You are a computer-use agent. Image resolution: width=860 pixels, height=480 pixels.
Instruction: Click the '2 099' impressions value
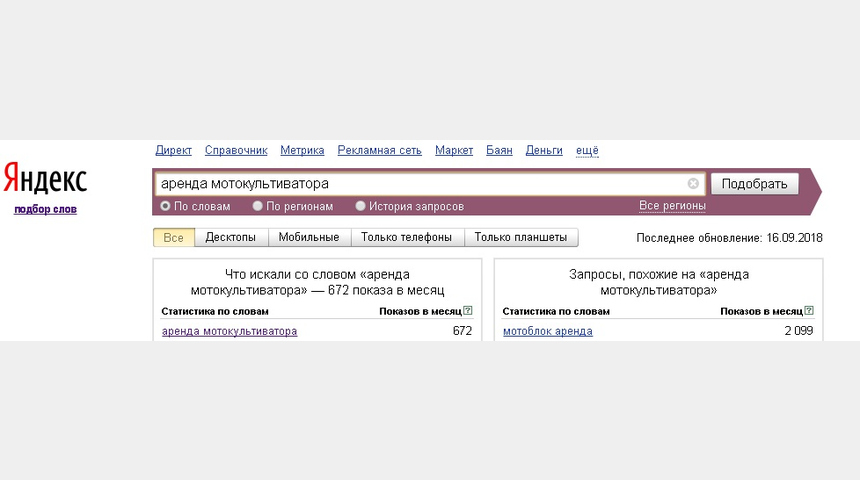pyautogui.click(x=799, y=331)
